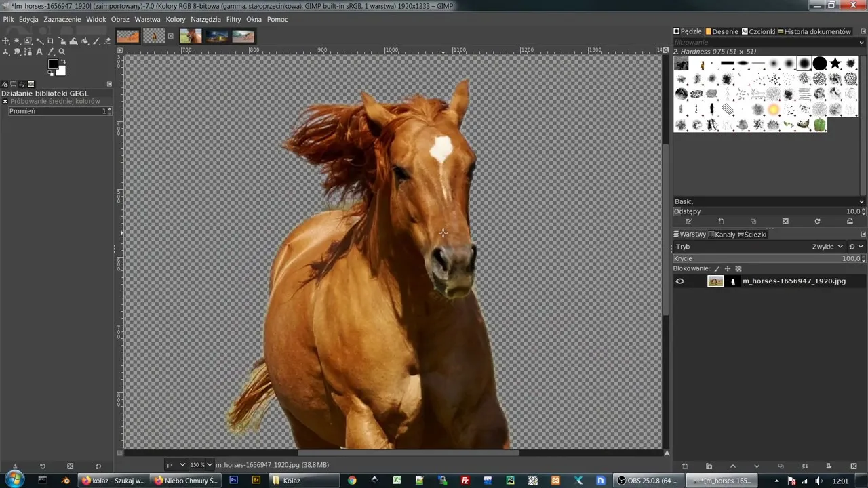This screenshot has height=488, width=868.
Task: Hide the m_horses-1656947_1920.jpg layer
Action: click(679, 281)
